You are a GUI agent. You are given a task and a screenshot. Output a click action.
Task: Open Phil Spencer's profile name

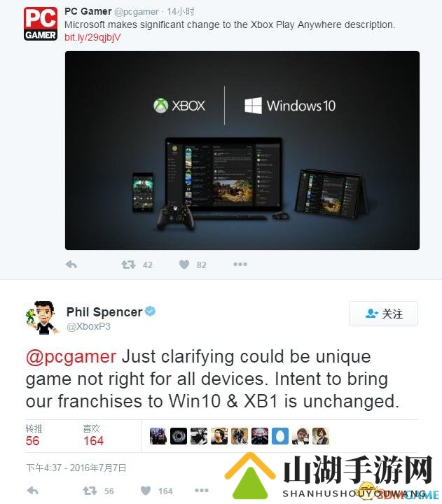(104, 311)
